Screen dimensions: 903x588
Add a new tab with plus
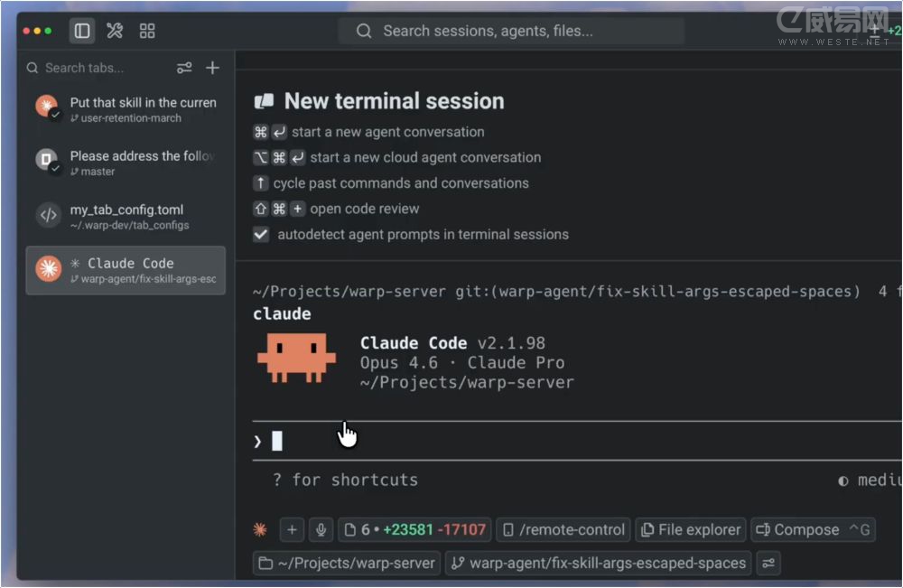click(x=212, y=68)
